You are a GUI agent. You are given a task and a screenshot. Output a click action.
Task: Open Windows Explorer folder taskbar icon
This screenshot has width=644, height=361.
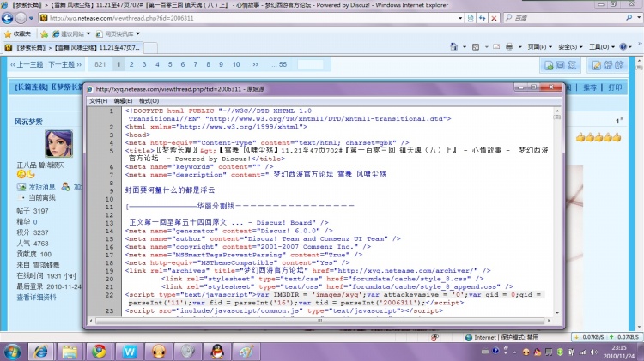click(70, 352)
